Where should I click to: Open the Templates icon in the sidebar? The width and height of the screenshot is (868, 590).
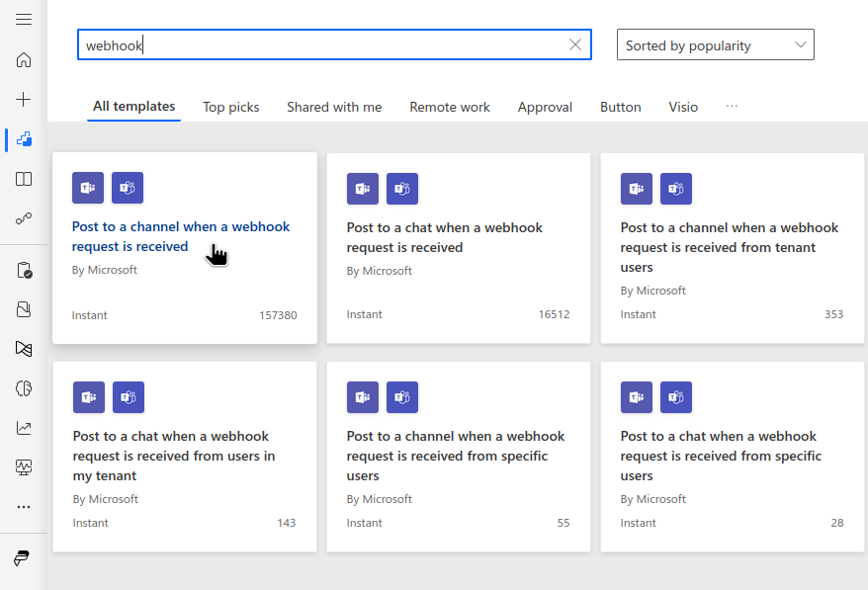click(24, 138)
